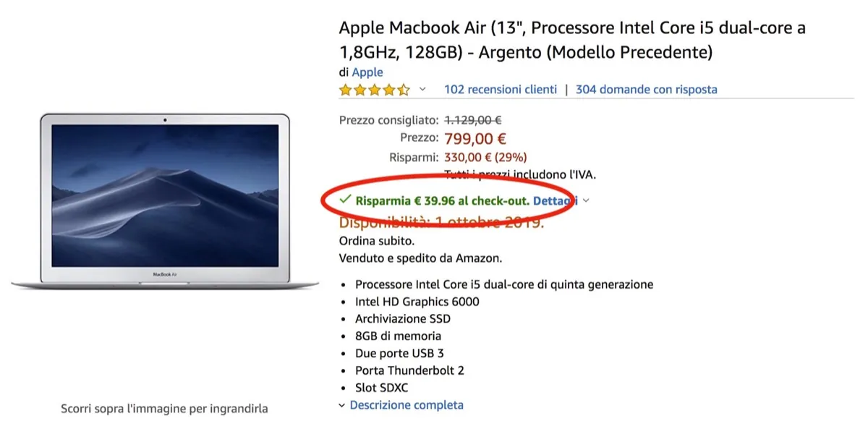
Task: Click the fourth star rating icon
Action: point(390,89)
